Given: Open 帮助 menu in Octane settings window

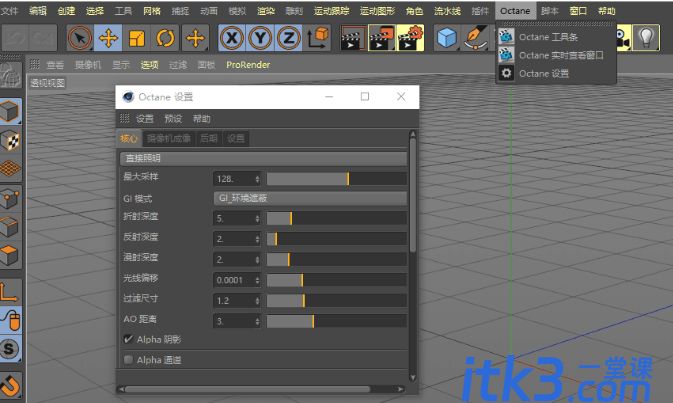Looking at the screenshot, I should 201,119.
